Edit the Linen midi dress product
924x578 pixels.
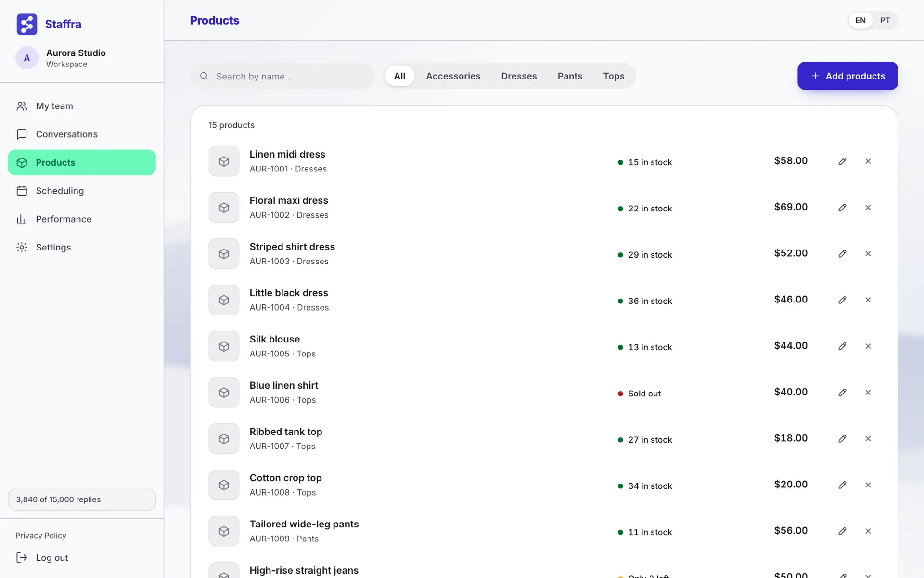(x=842, y=161)
